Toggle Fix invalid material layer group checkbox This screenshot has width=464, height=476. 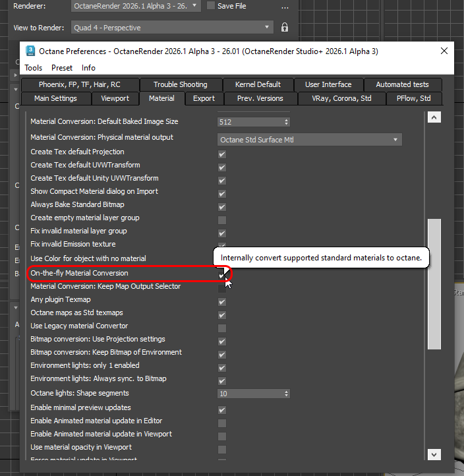coord(222,233)
